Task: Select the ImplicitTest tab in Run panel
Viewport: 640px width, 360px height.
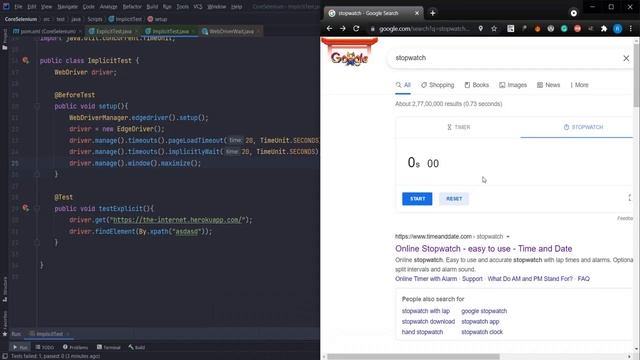Action: (49, 334)
